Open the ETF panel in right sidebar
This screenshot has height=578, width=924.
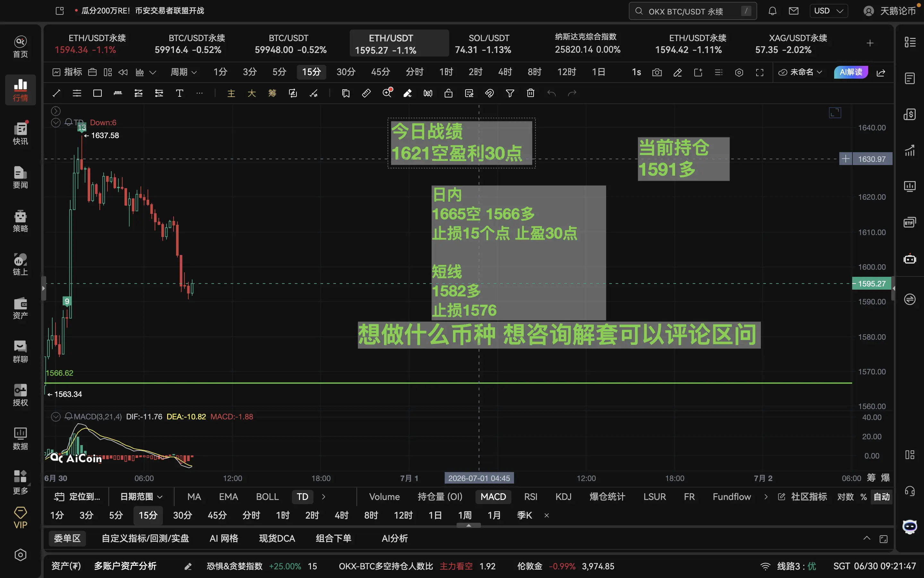tap(910, 223)
